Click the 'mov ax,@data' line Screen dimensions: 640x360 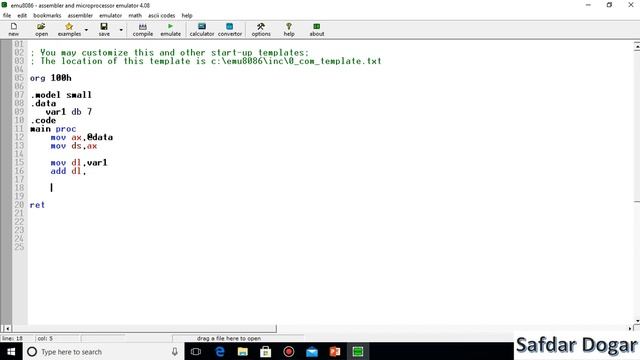point(82,137)
